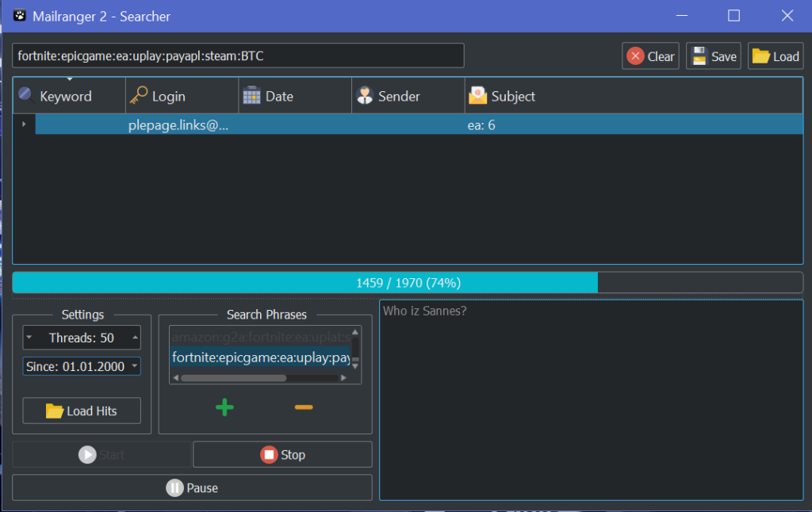812x512 pixels.
Task: Click the keyword search input field
Action: [x=238, y=56]
